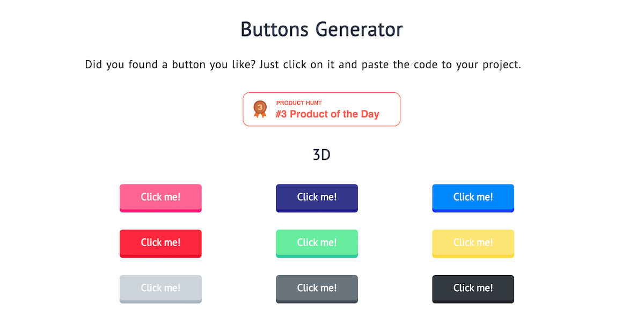This screenshot has width=644, height=324.
Task: Click the 'Buttons Generator' page title
Action: [x=321, y=30]
